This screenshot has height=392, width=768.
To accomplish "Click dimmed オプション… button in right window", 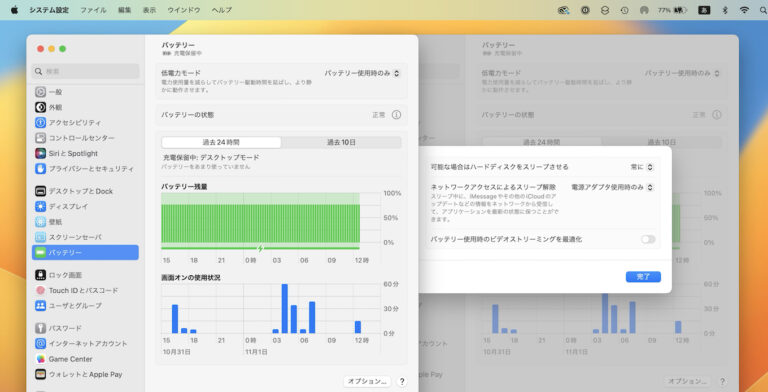I will pyautogui.click(x=687, y=381).
